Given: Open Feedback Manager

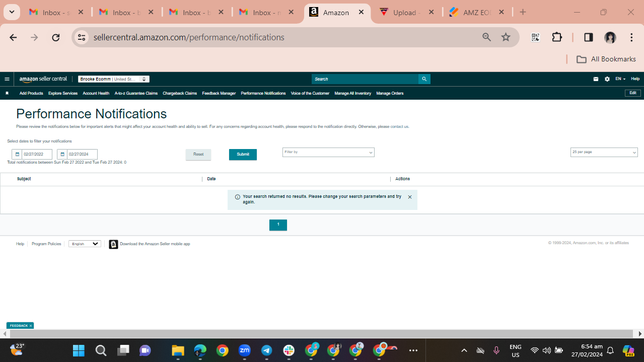Looking at the screenshot, I should (x=219, y=93).
